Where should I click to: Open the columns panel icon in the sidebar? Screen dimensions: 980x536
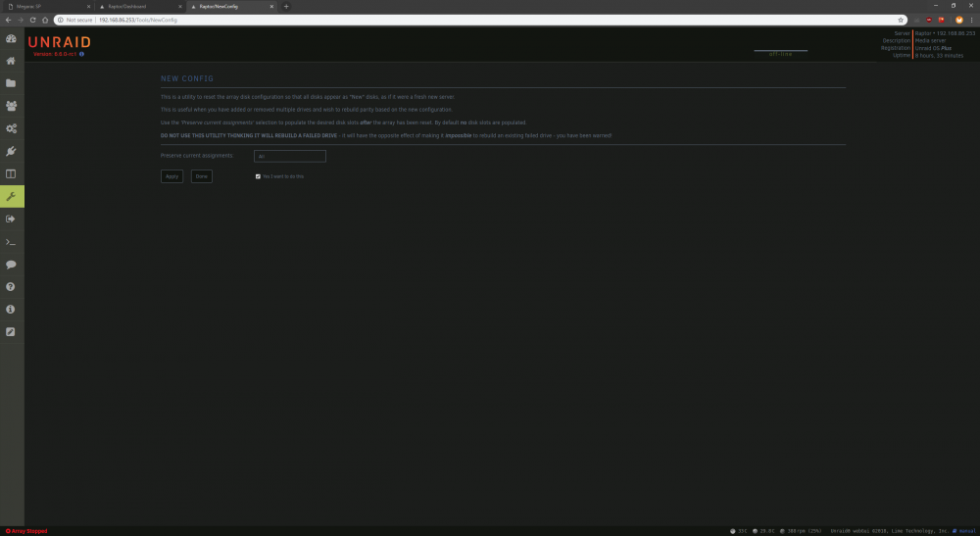(11, 173)
